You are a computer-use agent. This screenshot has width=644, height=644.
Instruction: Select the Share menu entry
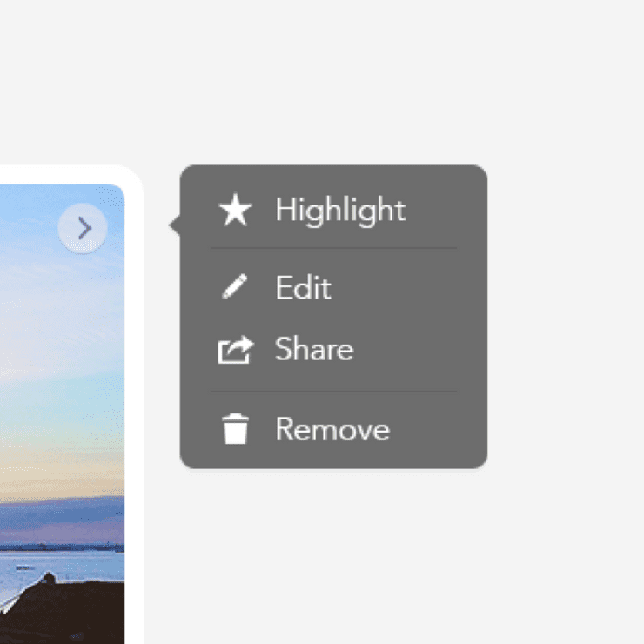(x=333, y=350)
